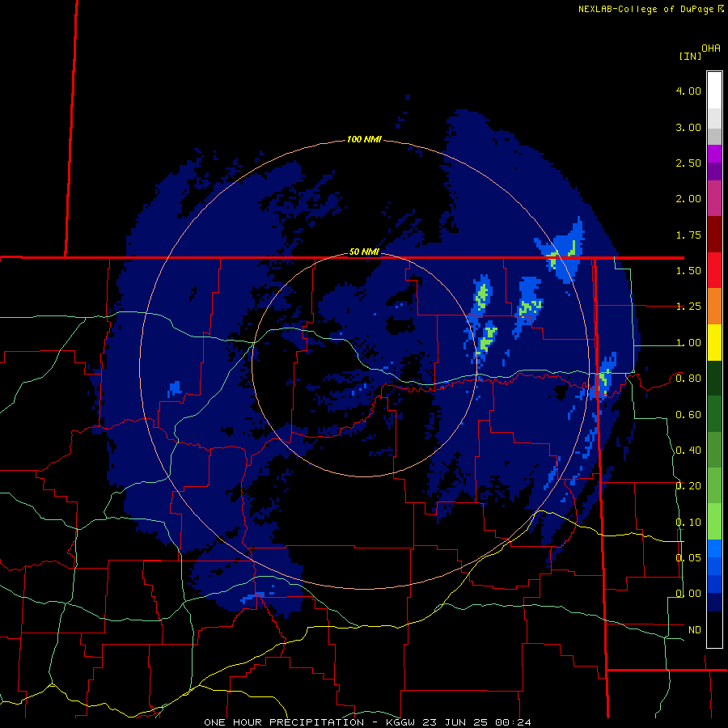Pick the yellow swatch beside 1.00

pos(714,343)
